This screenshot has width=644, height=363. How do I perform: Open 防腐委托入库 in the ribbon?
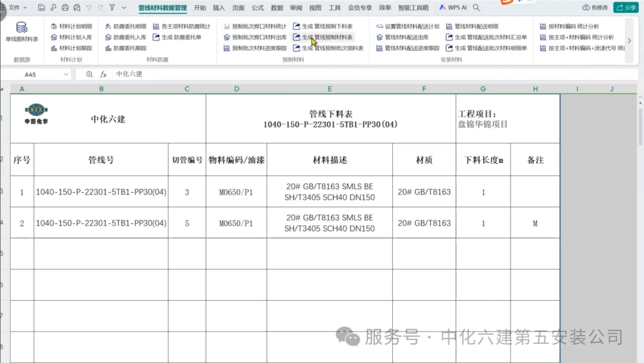click(126, 37)
